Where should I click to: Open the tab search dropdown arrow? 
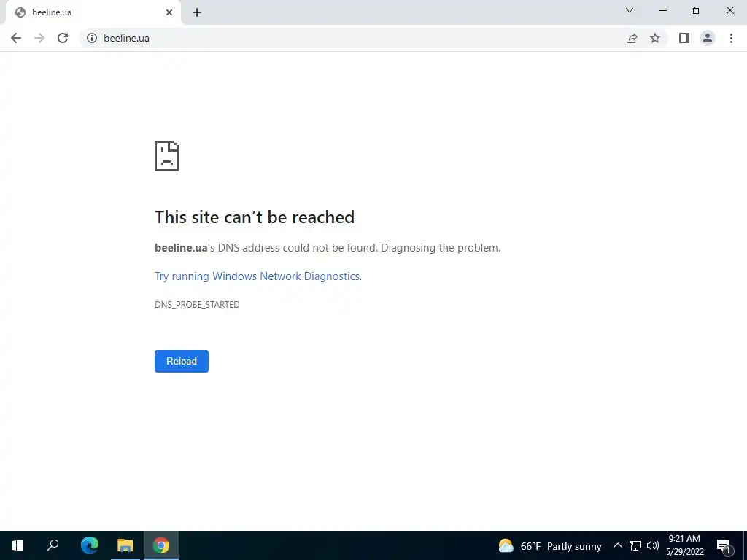[630, 10]
